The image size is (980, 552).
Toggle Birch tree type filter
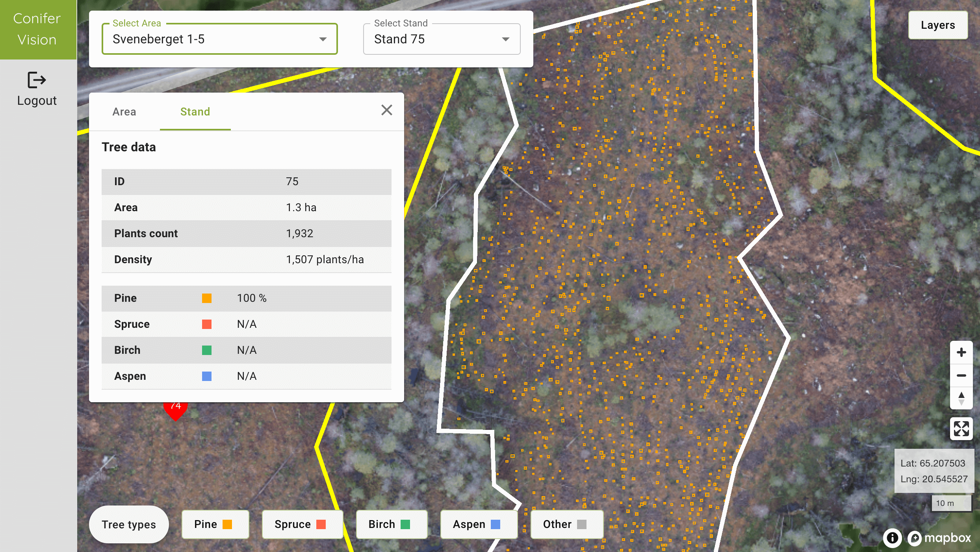(391, 524)
